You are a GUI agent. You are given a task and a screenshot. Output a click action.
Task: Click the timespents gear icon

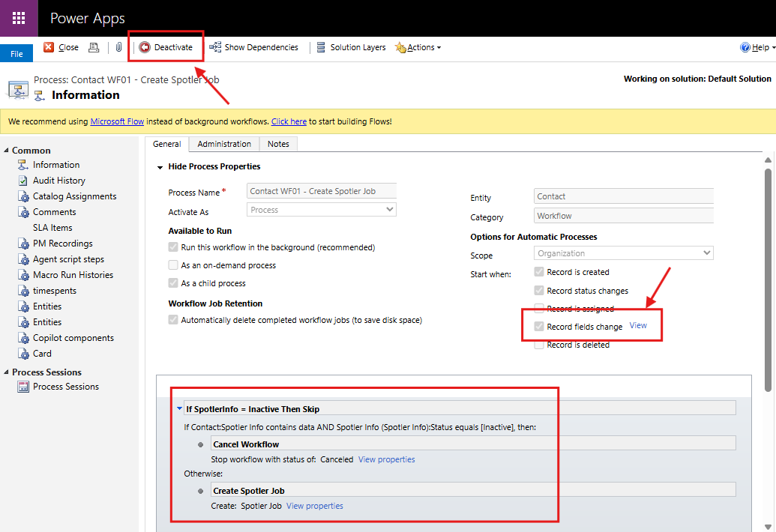[x=23, y=291]
